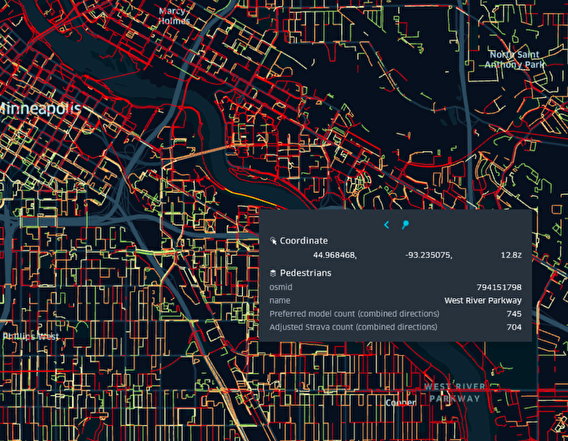Click the back chevron in the tooltip
Image resolution: width=568 pixels, height=441 pixels.
pos(387,225)
